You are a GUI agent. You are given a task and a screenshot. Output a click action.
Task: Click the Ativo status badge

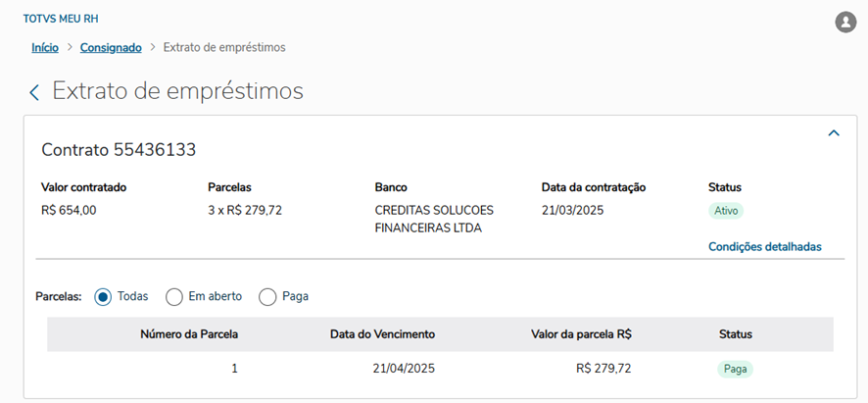coord(726,211)
